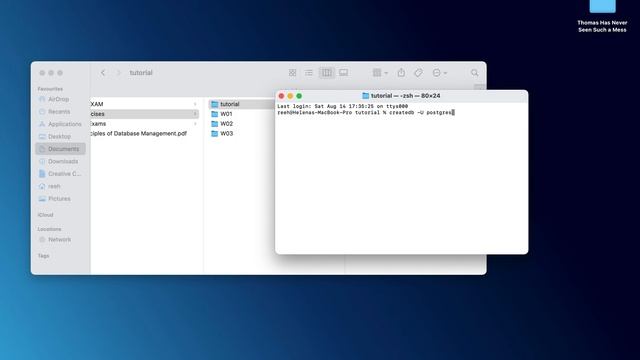Expand the 'cises' row chevron

click(x=195, y=114)
